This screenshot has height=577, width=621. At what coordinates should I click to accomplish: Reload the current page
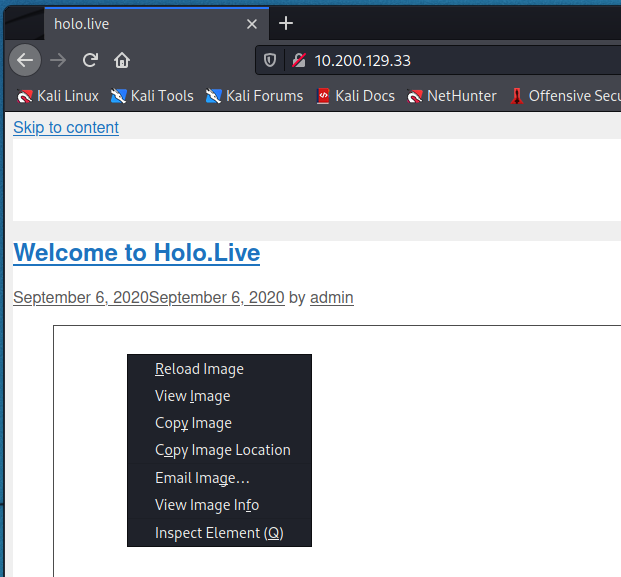point(90,60)
